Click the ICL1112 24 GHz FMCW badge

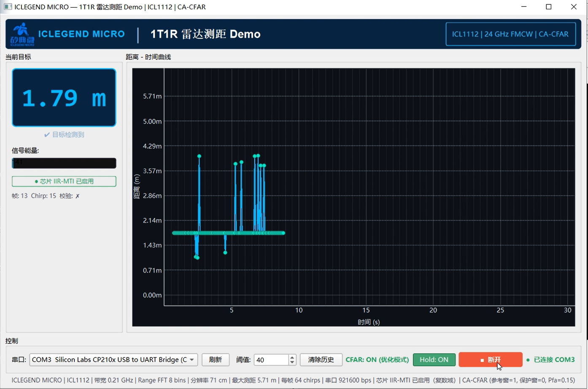point(510,34)
